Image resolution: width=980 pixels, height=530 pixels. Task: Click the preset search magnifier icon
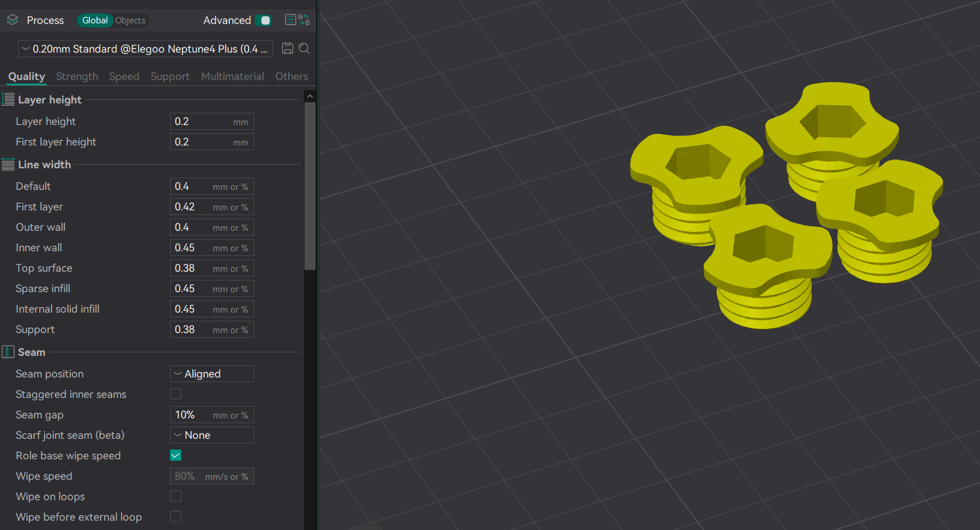(304, 49)
